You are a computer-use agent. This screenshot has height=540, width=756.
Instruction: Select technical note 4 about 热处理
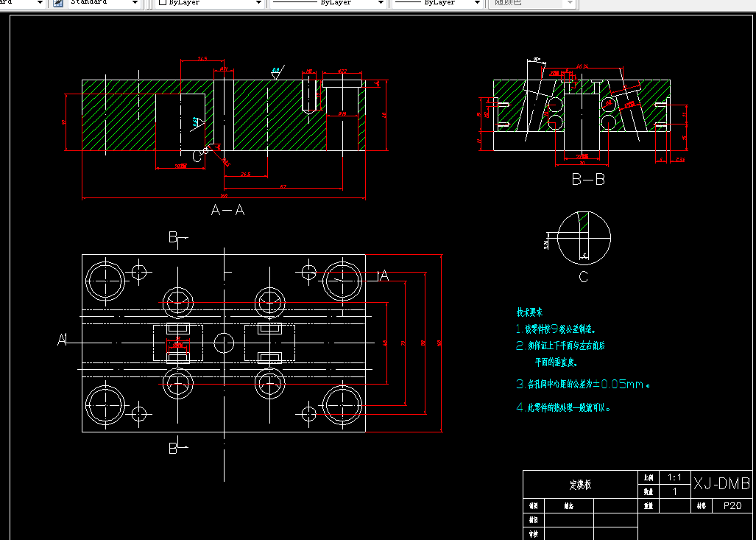(x=564, y=408)
